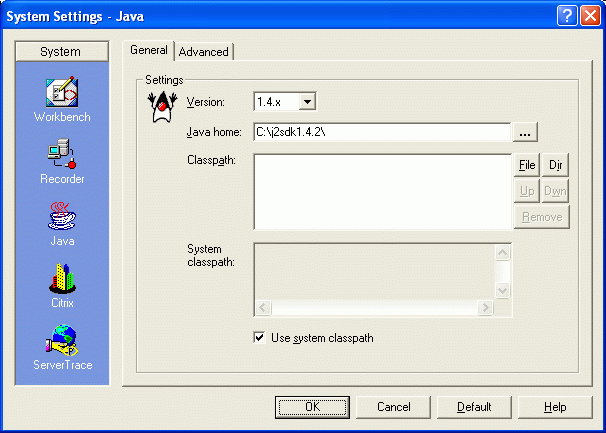
Task: Move classpath entry with Dwn button
Action: (x=555, y=191)
